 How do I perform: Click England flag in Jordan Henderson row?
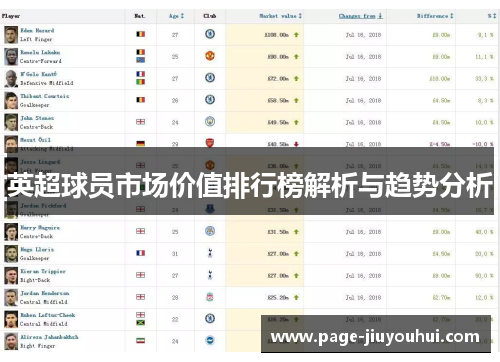(140, 297)
